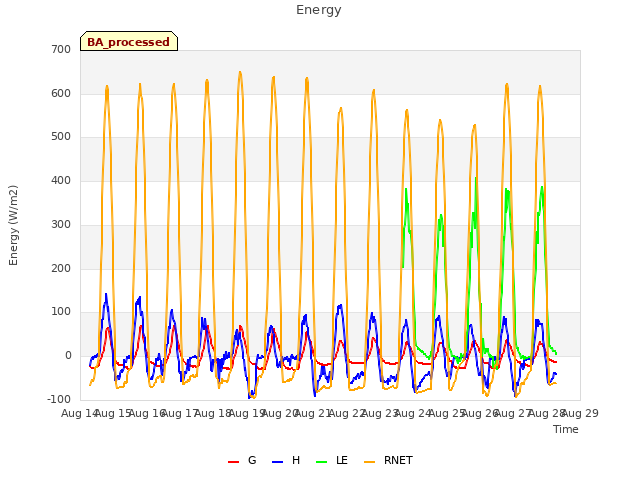Click the 100 y-axis tick value
The width and height of the screenshot is (640, 480).
tap(61, 312)
